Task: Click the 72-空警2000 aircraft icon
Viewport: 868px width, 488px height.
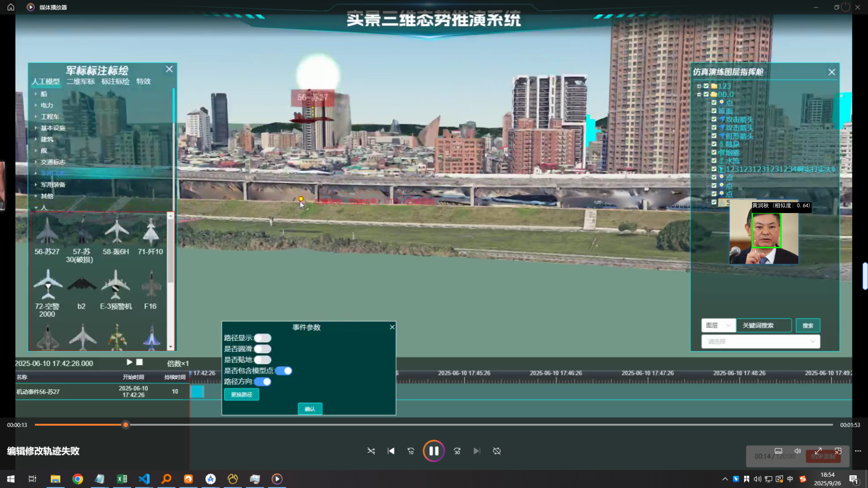Action: 47,285
